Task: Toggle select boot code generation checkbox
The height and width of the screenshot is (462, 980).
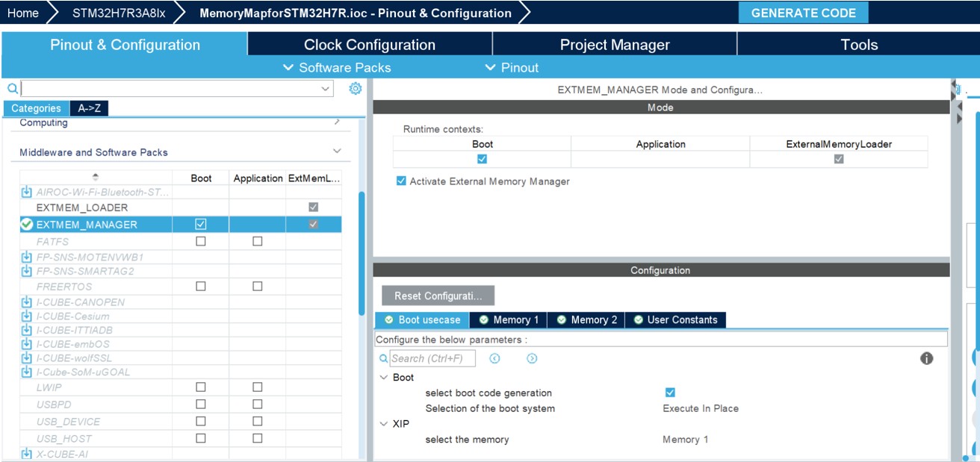Action: point(670,393)
